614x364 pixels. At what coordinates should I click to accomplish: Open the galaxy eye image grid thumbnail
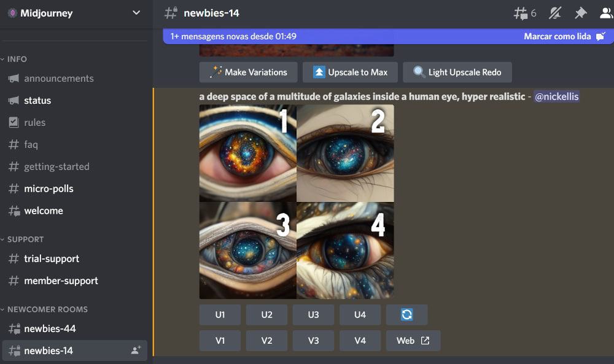coord(297,201)
